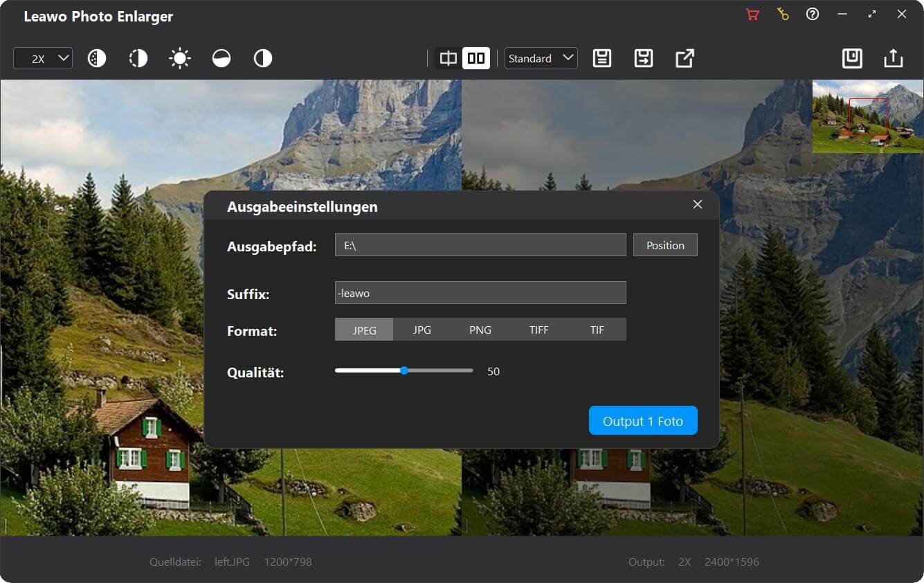Click the dashed-outline half-circle icon
The width and height of the screenshot is (924, 583).
coord(138,59)
